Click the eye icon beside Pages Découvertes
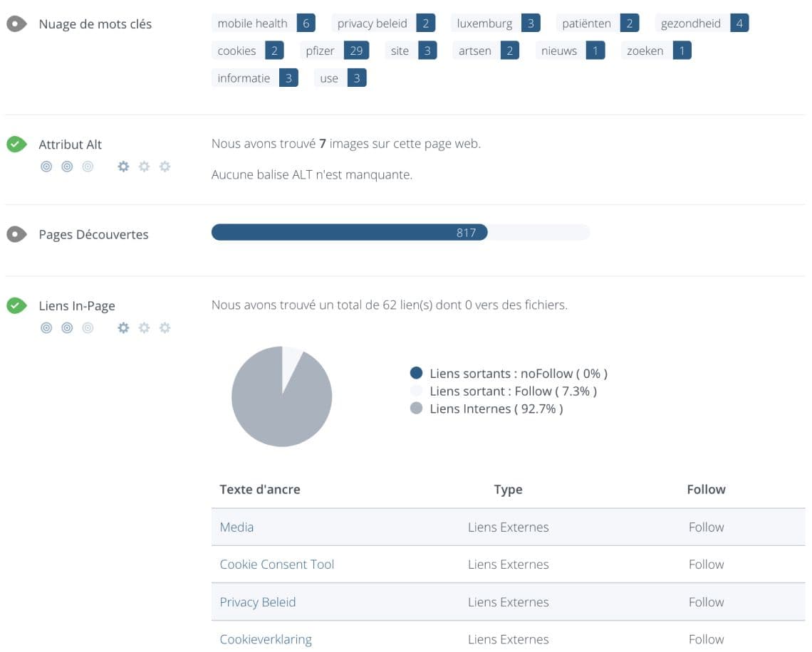The height and width of the screenshot is (652, 812). pos(16,234)
